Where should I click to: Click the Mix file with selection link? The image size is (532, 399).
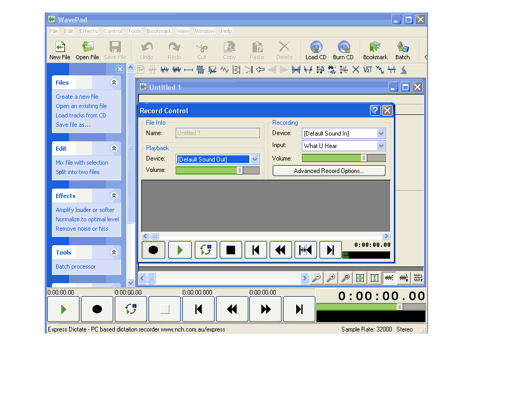pyautogui.click(x=82, y=163)
